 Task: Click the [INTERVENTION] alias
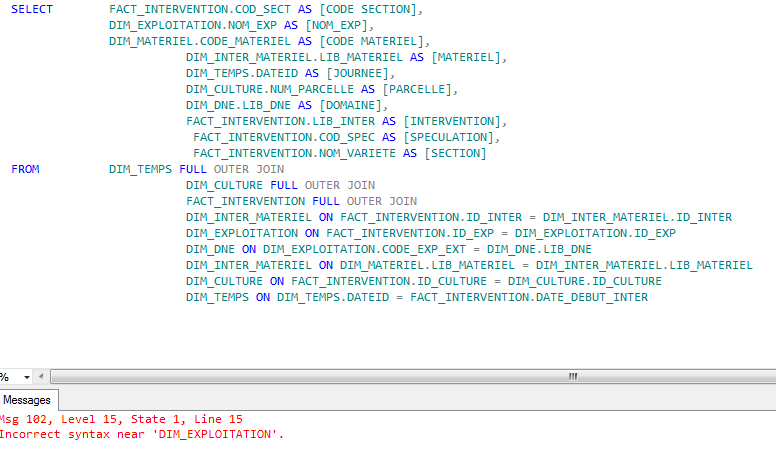coord(452,121)
